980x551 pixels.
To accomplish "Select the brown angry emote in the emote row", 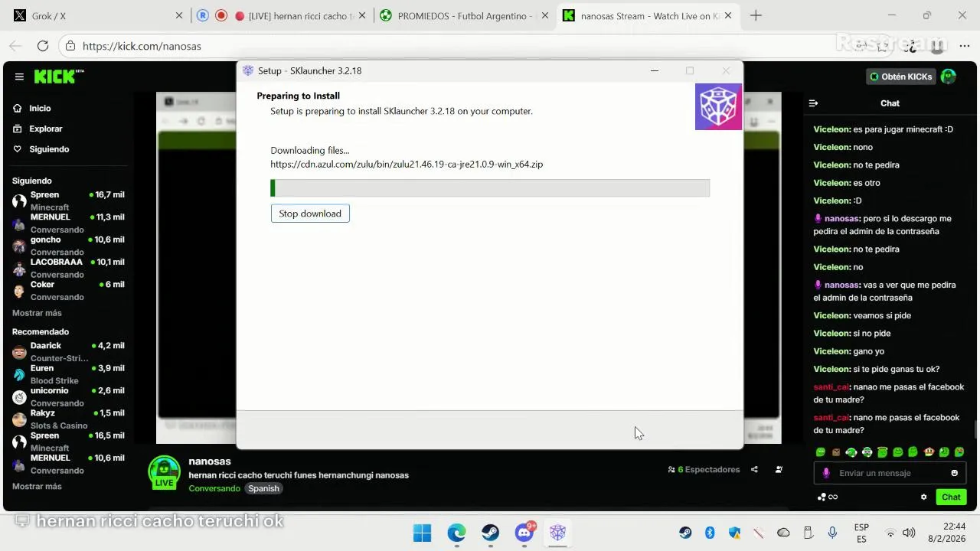I will (836, 452).
